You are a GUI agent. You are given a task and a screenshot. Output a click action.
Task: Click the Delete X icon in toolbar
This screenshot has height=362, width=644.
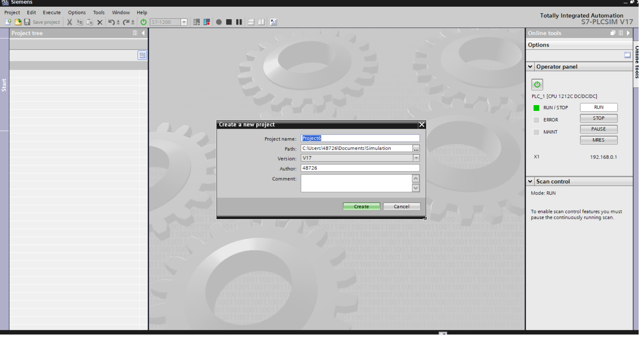[x=100, y=22]
